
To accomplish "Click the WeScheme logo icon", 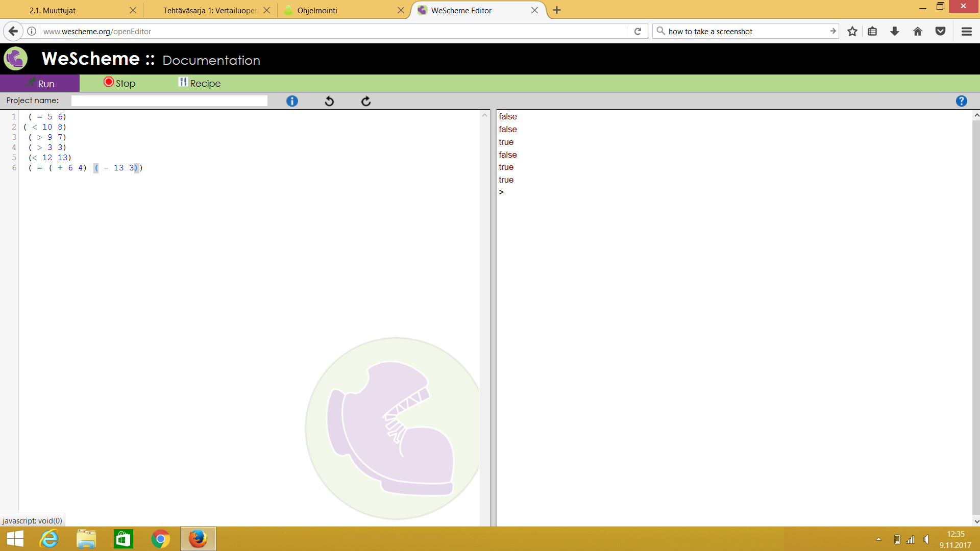I will pos(16,59).
